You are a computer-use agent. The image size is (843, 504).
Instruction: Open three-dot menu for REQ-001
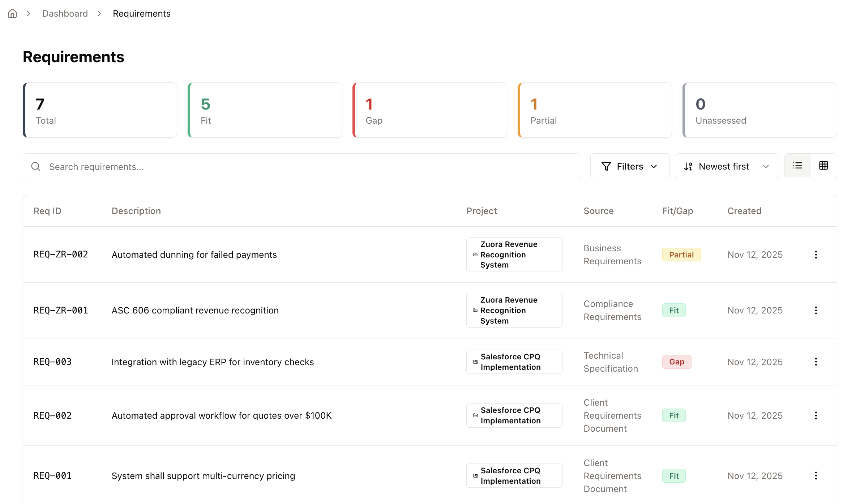click(x=816, y=476)
